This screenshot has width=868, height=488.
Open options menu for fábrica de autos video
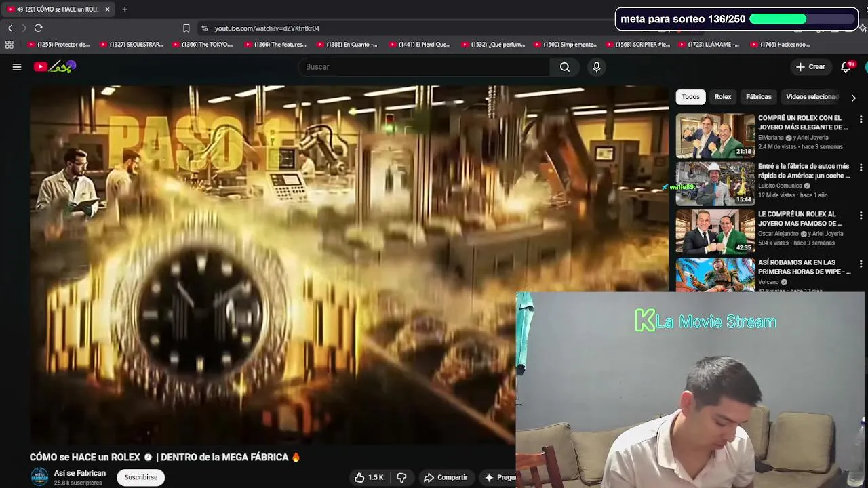point(861,167)
